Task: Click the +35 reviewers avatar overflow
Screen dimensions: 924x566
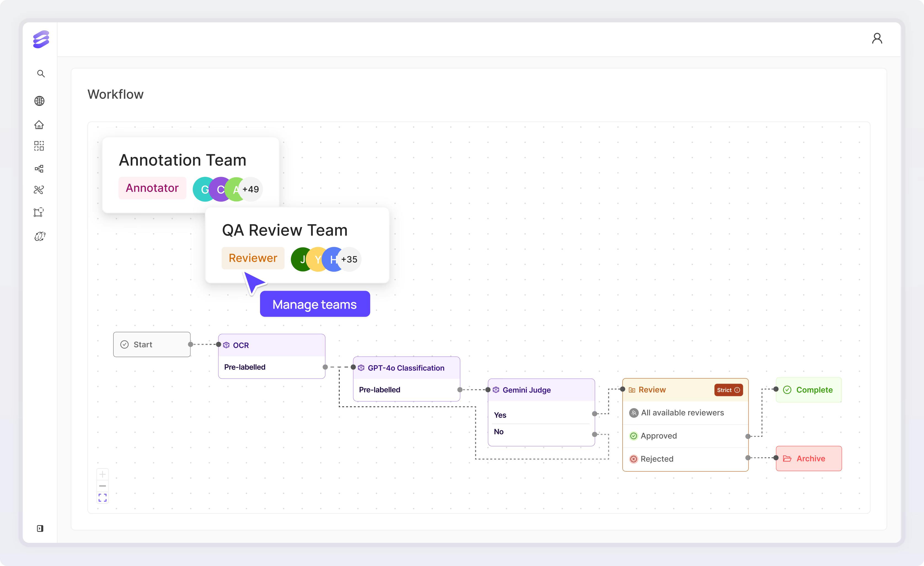Action: (x=350, y=260)
